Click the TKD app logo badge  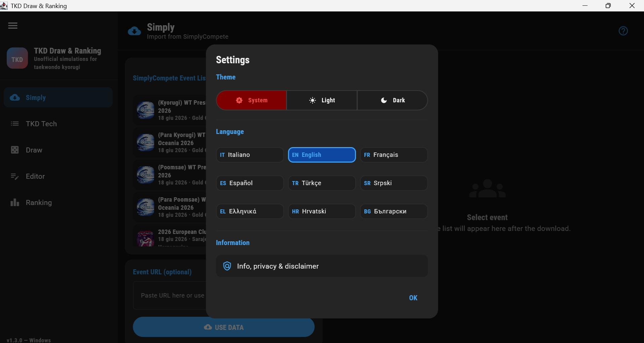coord(17,58)
